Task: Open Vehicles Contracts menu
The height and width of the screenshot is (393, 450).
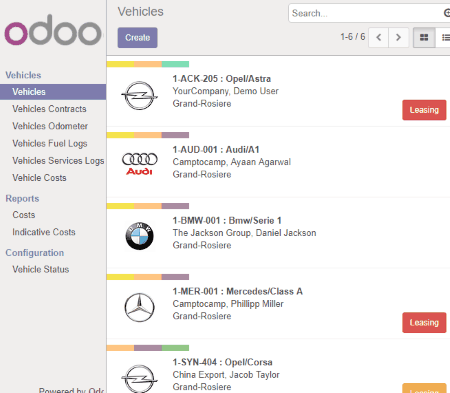Action: (x=49, y=109)
